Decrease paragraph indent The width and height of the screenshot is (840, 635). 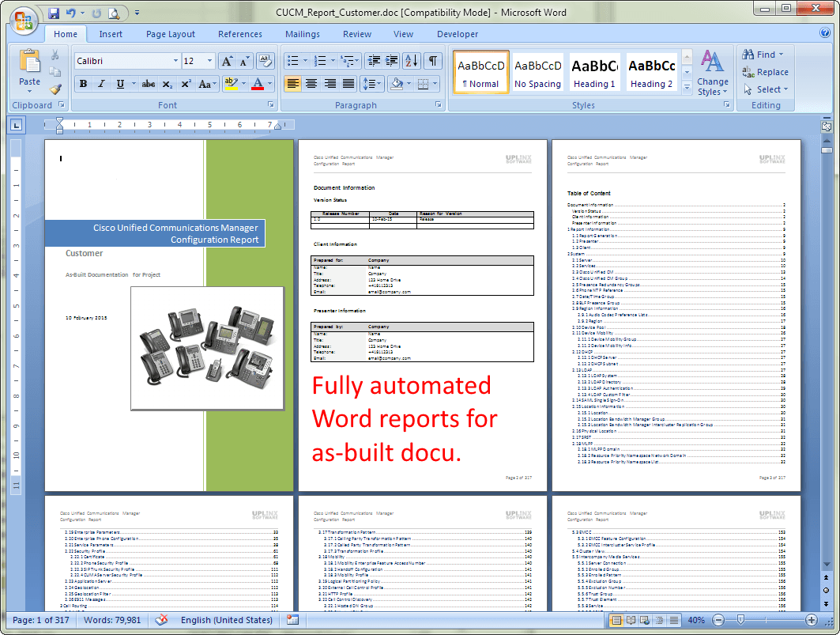[x=374, y=61]
